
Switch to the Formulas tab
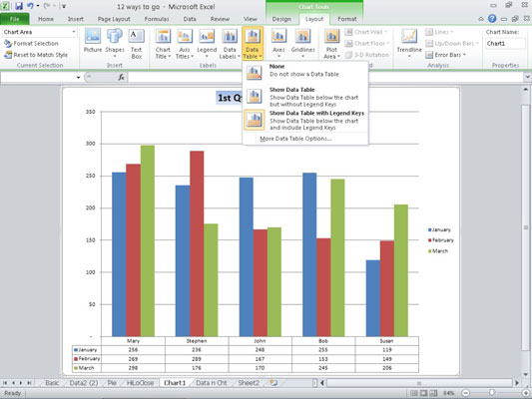(x=157, y=19)
